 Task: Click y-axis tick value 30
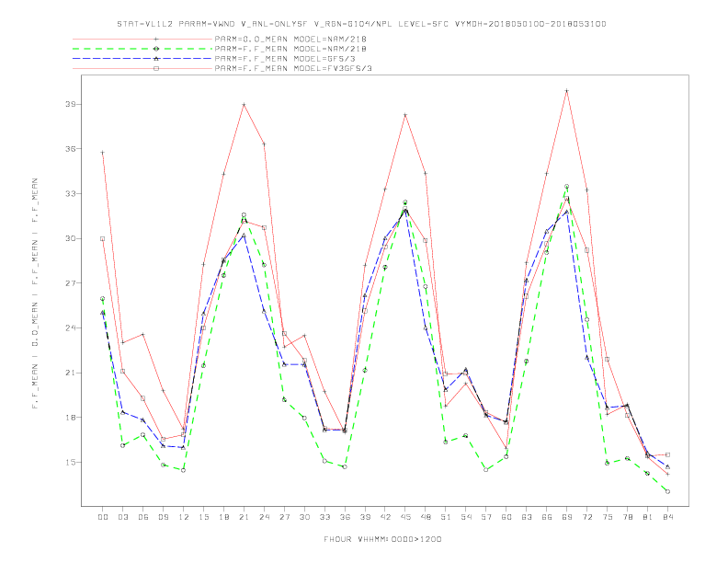click(x=70, y=239)
